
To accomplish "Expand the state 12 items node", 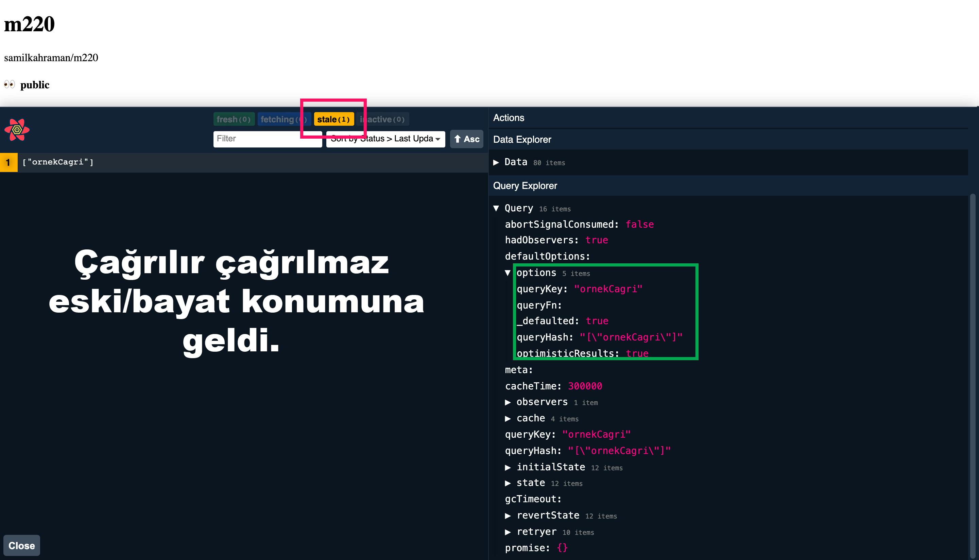I will (x=544, y=483).
